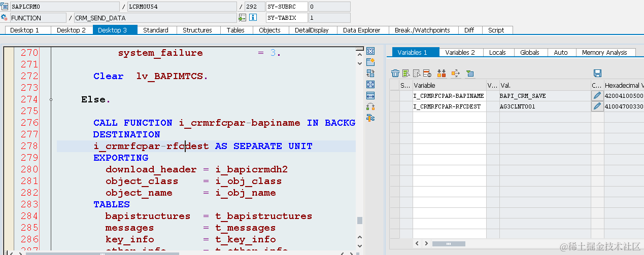Viewport: 644px width, 255px height.
Task: Click the line number 292 field
Action: (x=254, y=7)
